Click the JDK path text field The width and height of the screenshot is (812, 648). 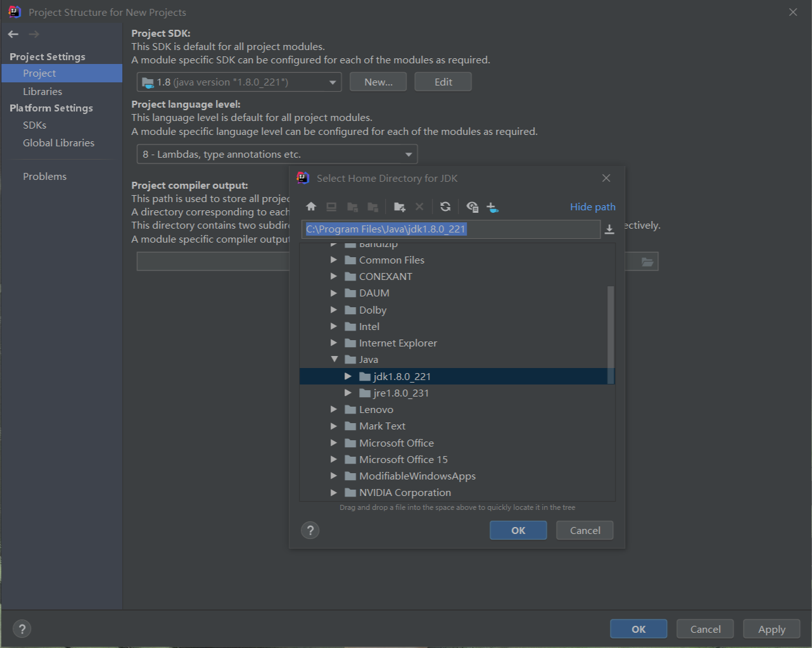click(x=451, y=229)
